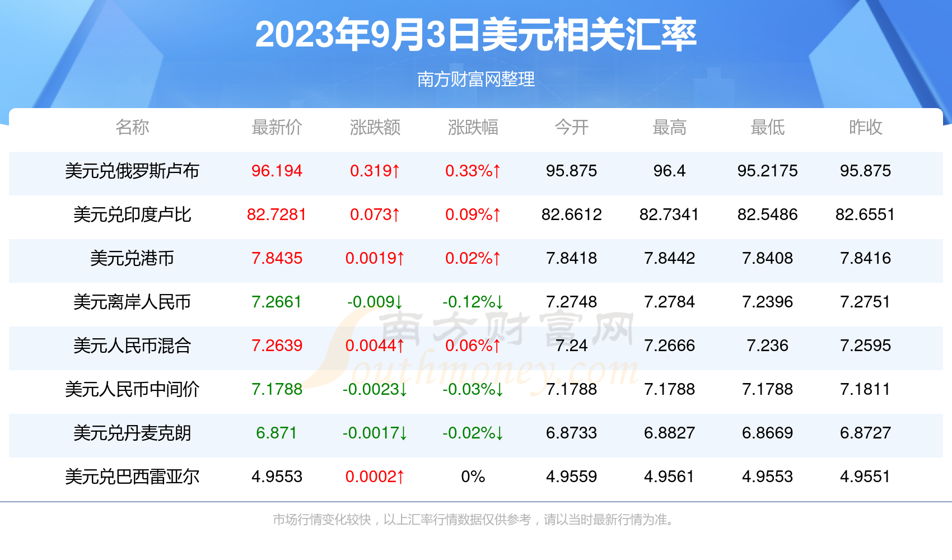Click the rupee low value 82.5486
The height and width of the screenshot is (560, 952).
point(767,214)
